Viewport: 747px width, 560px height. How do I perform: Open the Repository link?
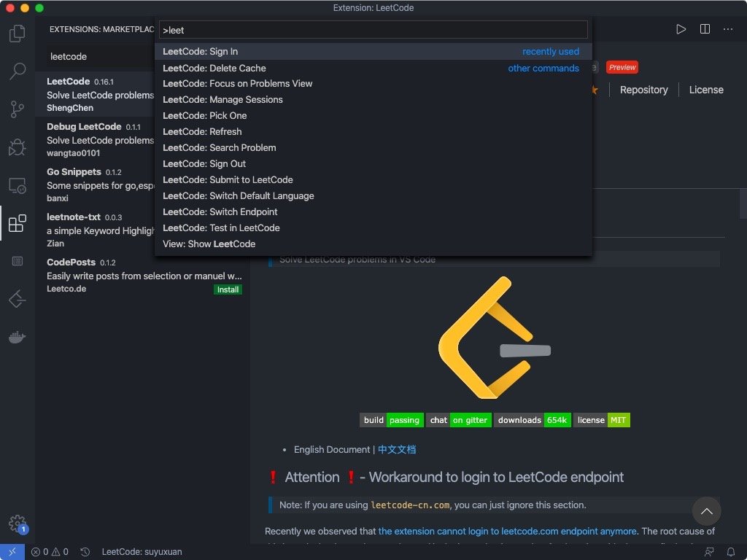[x=643, y=90]
